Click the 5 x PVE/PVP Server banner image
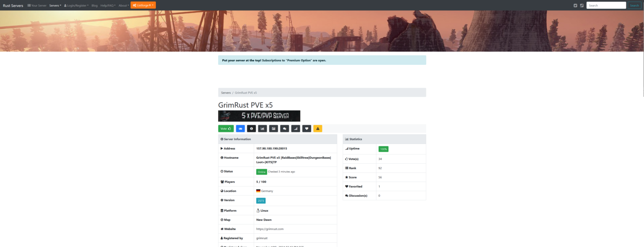Image resolution: width=644 pixels, height=247 pixels. [x=259, y=116]
